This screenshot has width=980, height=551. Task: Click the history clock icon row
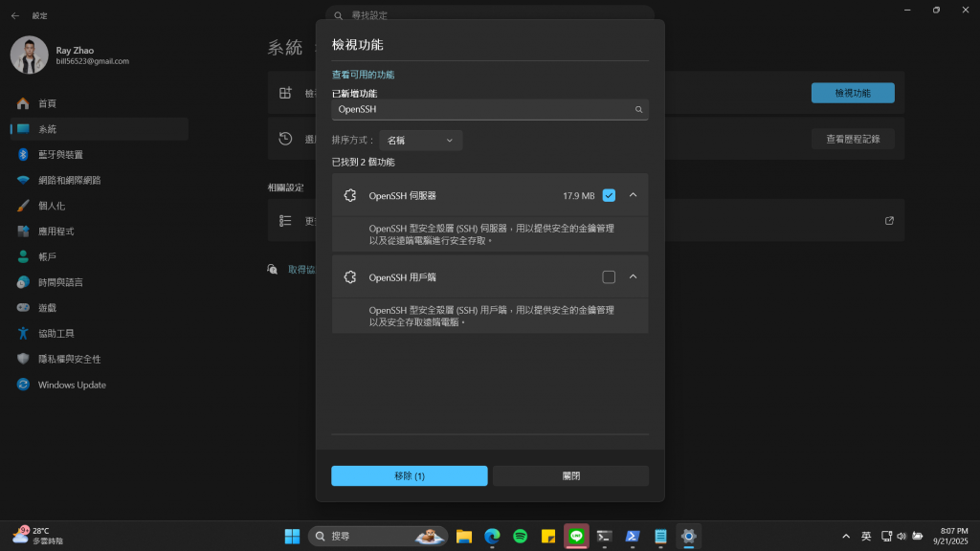285,139
